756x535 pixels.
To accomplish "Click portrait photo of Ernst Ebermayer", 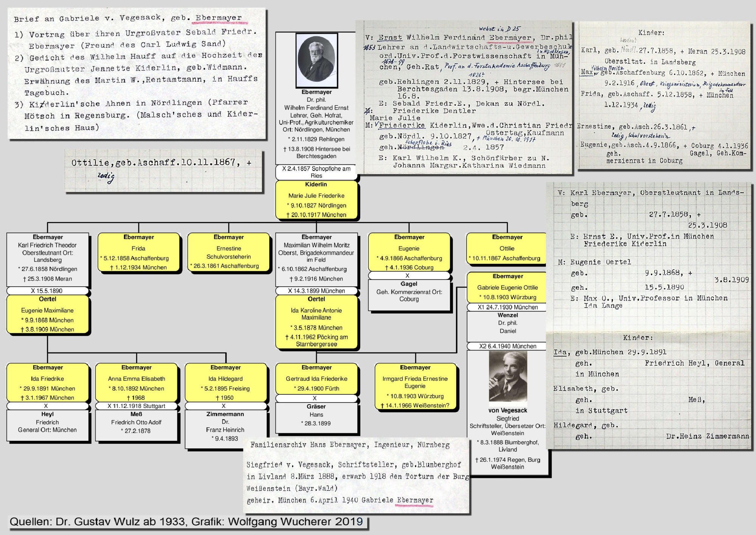I will tap(316, 60).
